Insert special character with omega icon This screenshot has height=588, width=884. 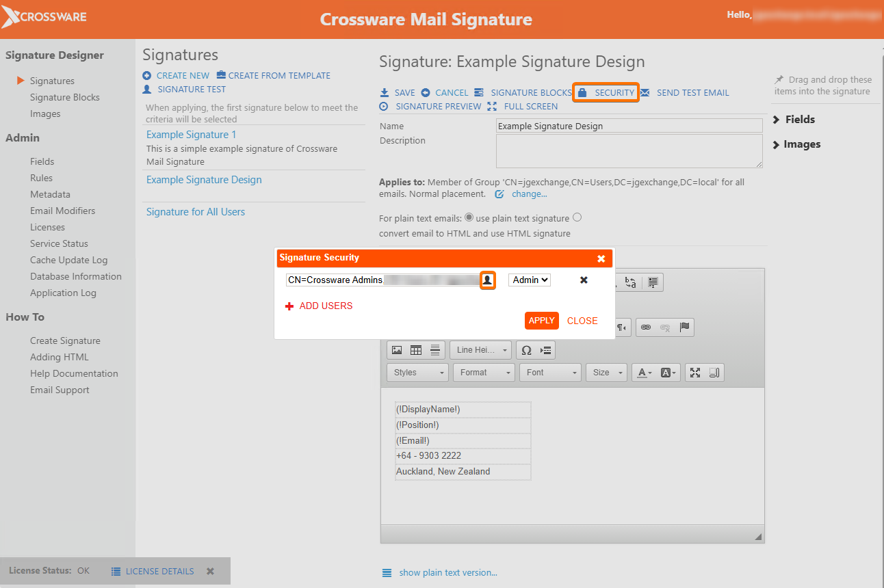526,350
